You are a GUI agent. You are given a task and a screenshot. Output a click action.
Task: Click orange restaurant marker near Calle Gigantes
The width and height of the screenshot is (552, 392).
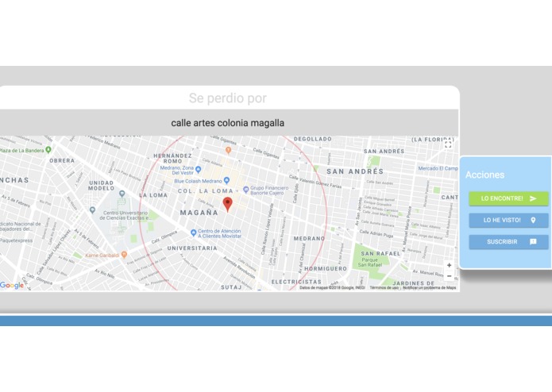pyautogui.click(x=228, y=151)
